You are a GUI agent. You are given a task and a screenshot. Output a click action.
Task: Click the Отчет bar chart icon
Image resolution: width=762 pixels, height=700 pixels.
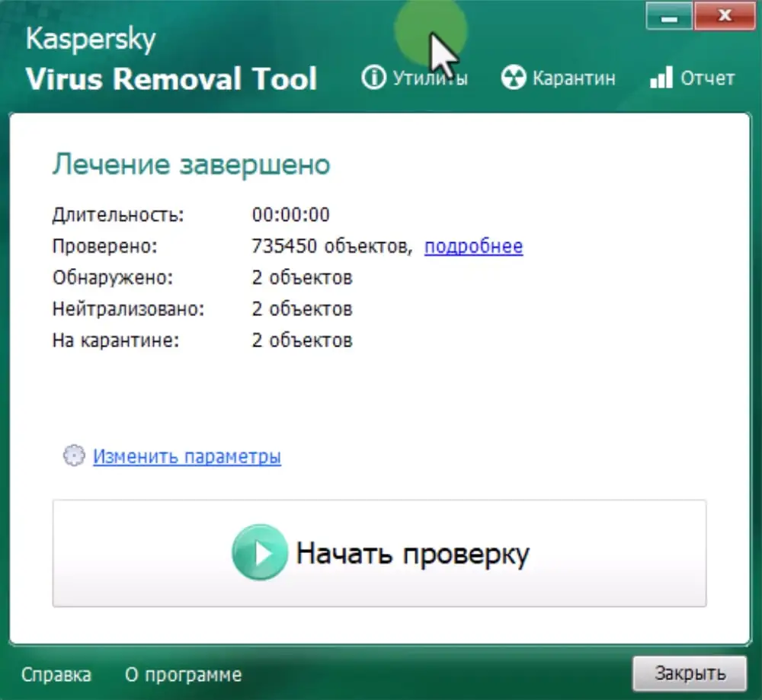coord(661,78)
